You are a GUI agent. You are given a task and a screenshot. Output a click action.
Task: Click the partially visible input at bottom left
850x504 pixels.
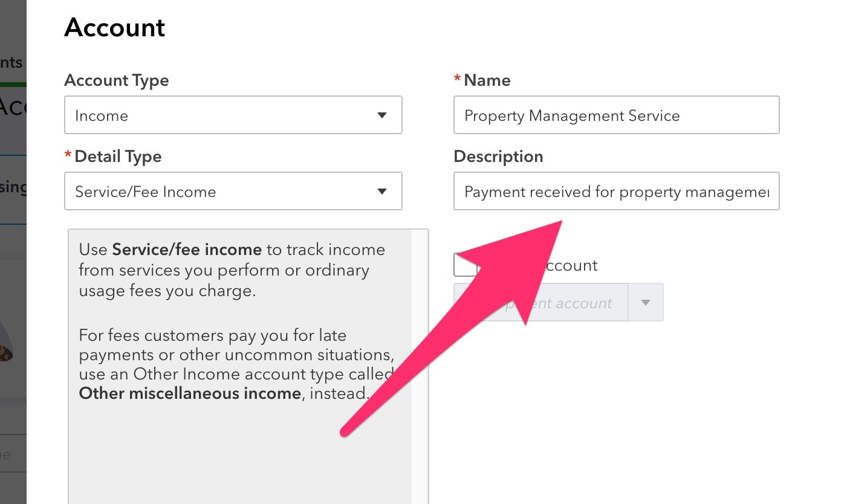(12, 454)
